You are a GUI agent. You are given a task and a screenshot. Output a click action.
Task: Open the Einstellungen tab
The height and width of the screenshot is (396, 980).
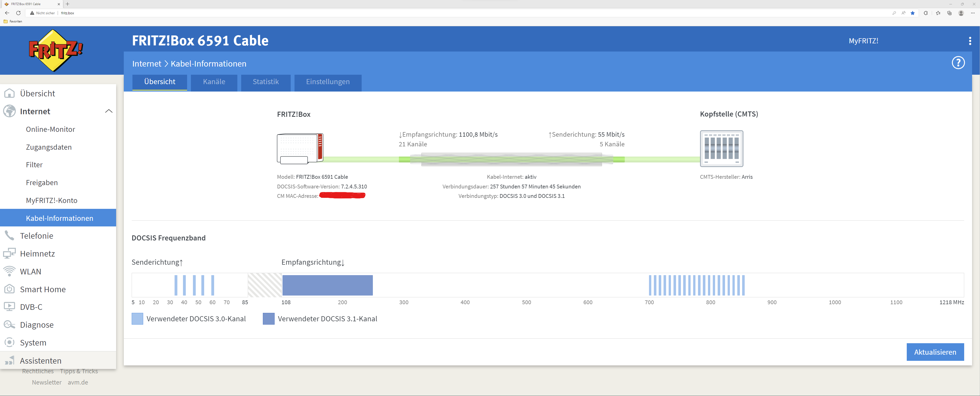(327, 82)
